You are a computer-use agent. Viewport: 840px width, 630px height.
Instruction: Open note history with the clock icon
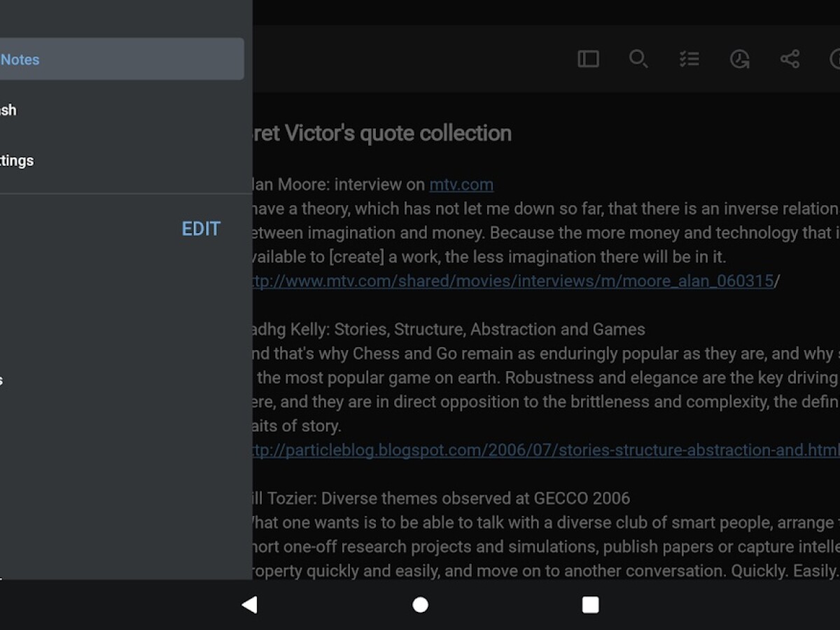click(739, 59)
